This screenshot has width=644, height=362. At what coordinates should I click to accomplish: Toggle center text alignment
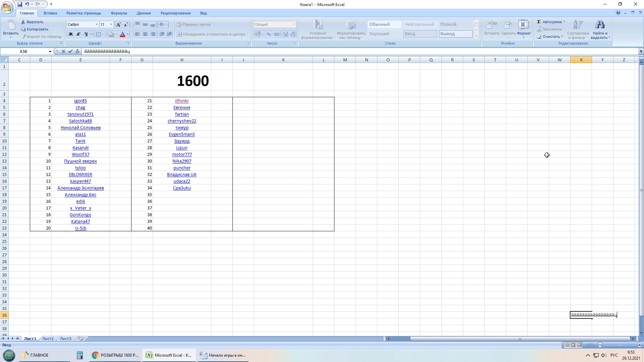coord(145,34)
